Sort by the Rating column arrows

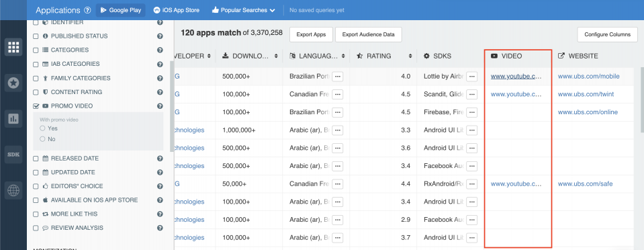[x=410, y=56]
